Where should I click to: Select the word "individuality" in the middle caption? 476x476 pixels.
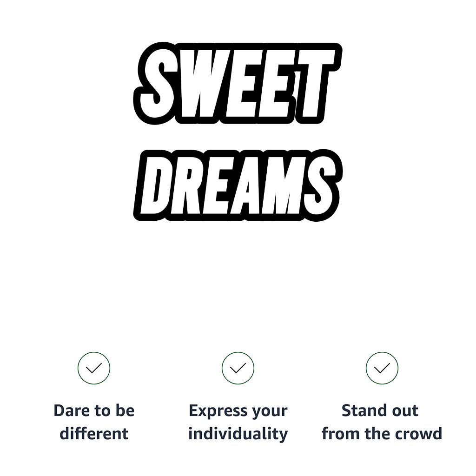click(x=238, y=434)
